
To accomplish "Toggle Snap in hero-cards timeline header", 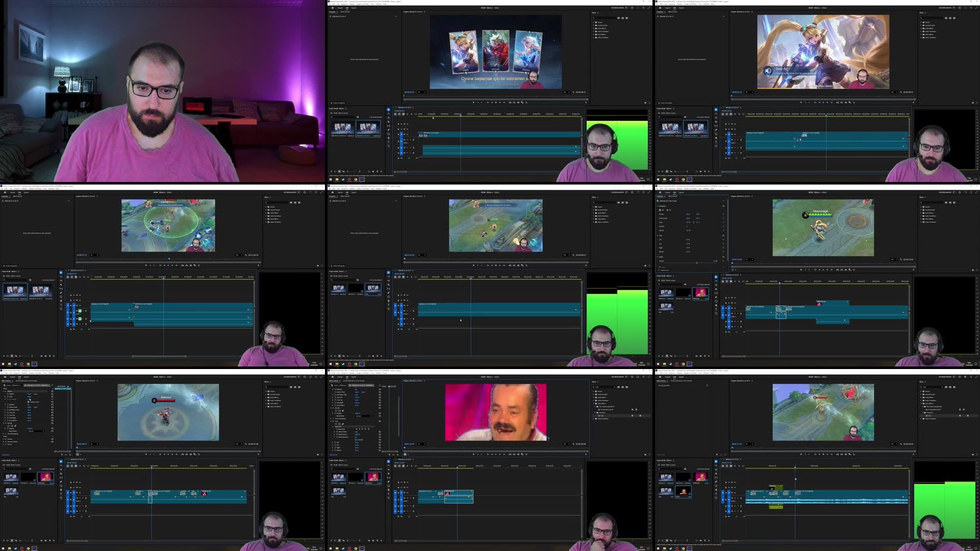I will coord(399,114).
